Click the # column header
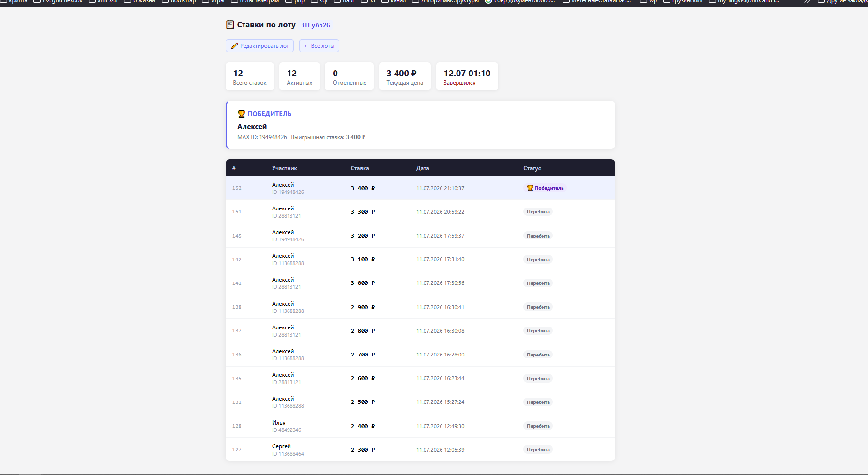 click(234, 168)
